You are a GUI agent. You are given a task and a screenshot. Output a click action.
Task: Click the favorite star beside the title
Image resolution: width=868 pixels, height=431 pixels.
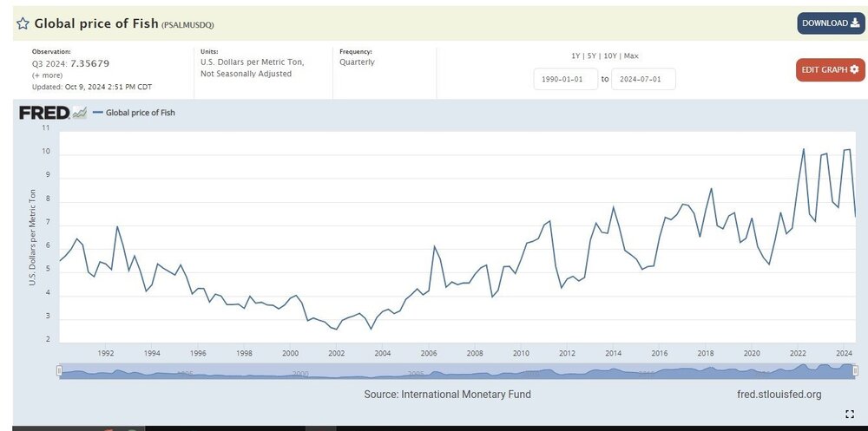click(23, 23)
